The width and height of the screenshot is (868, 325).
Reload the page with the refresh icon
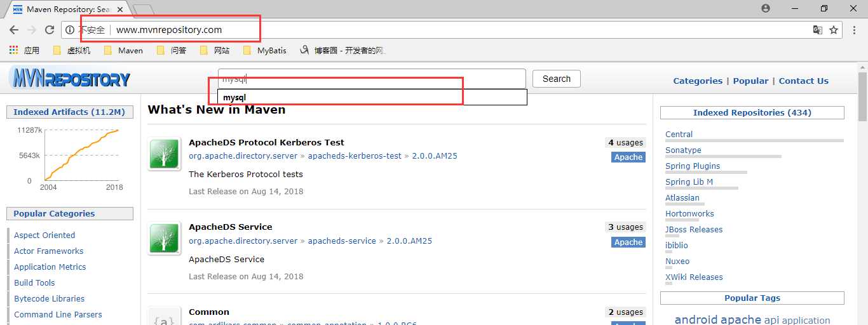[x=50, y=30]
